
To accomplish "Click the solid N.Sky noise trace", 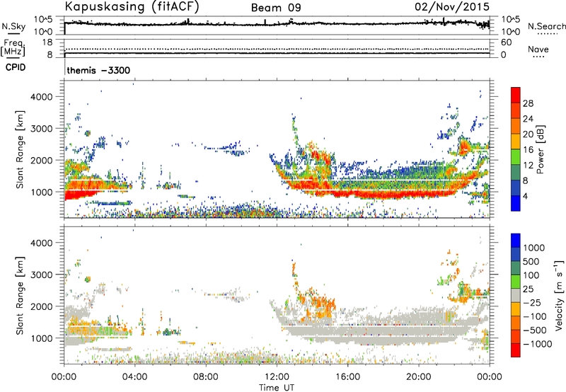I will click(x=277, y=24).
